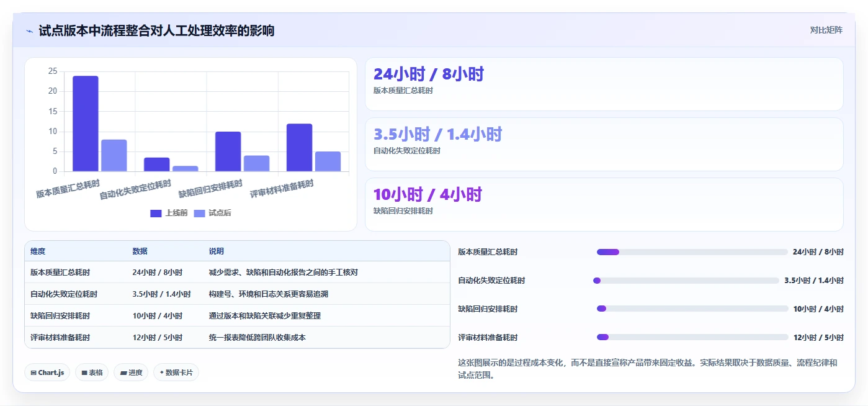The width and height of the screenshot is (868, 406).
Task: Select the 3.5小时 / 1.4小时 data card
Action: click(604, 145)
